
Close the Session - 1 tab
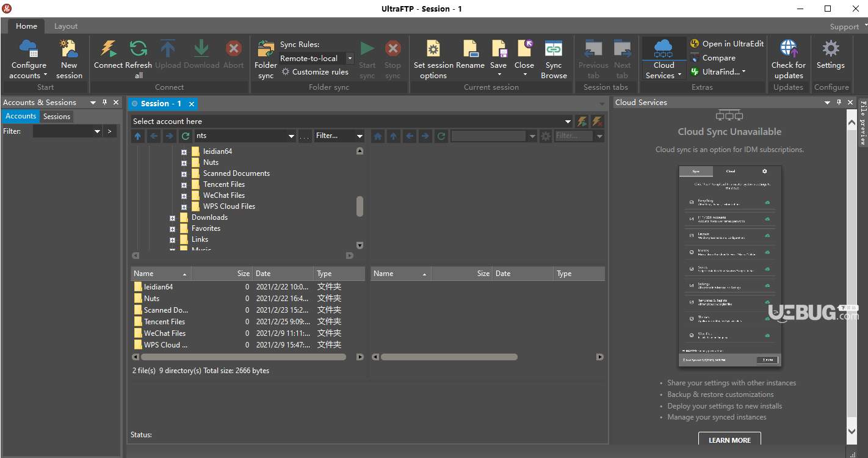[x=192, y=104]
